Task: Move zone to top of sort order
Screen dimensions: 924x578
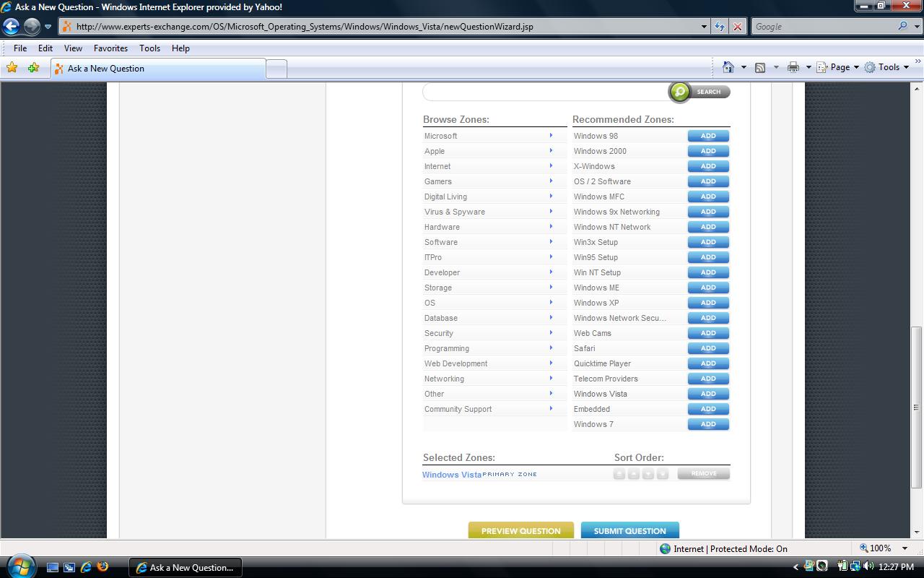Action: pos(619,474)
